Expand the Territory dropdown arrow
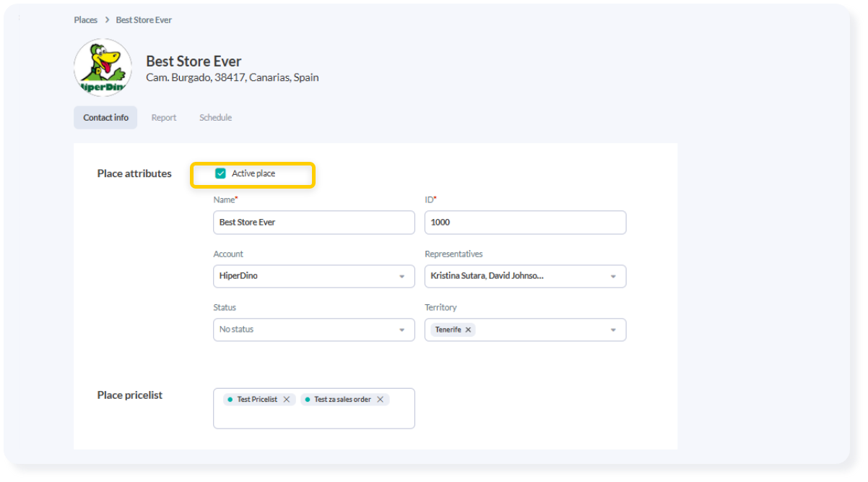 pos(612,330)
